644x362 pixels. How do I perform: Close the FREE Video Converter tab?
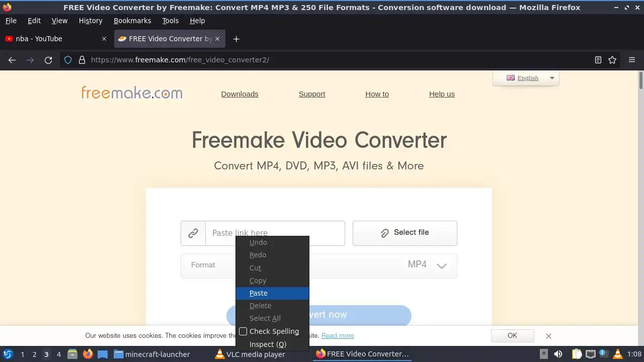[x=218, y=39]
